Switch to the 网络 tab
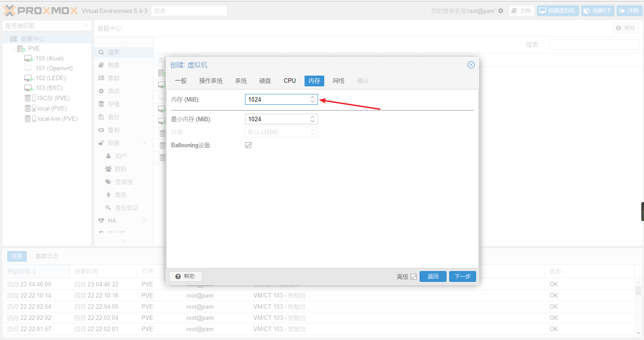The width and height of the screenshot is (644, 340). tap(339, 81)
